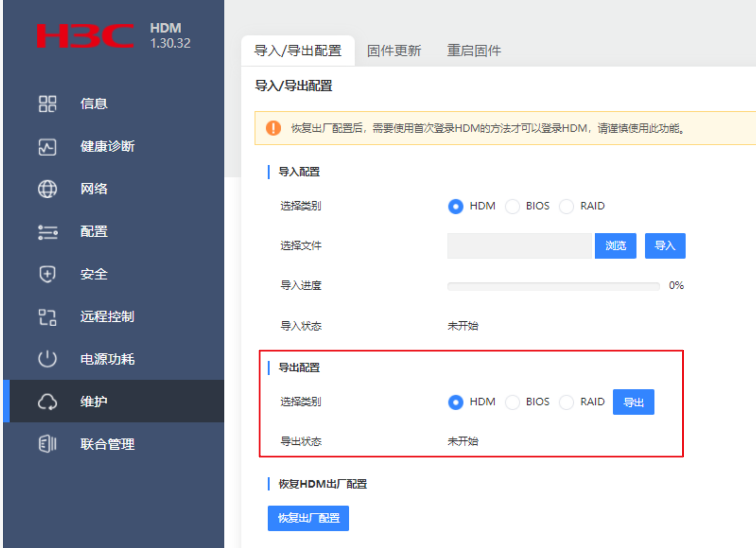Screen dimensions: 756x548
Task: Click the sliders icon for 配置
Action: tap(48, 232)
